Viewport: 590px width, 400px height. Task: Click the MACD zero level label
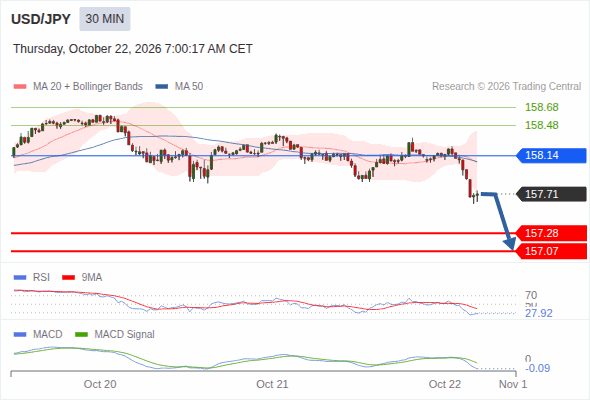[528, 359]
